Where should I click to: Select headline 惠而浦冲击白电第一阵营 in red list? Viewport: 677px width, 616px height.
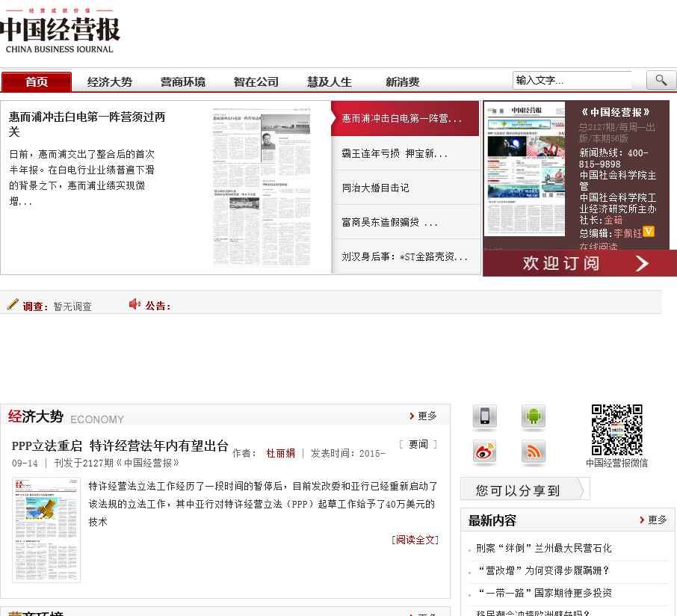tap(405, 118)
